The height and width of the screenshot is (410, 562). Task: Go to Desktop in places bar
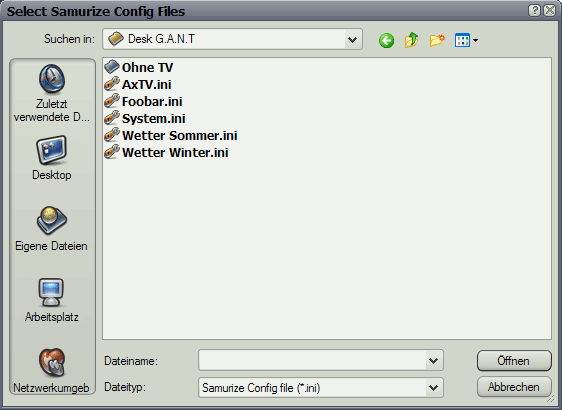(x=52, y=158)
